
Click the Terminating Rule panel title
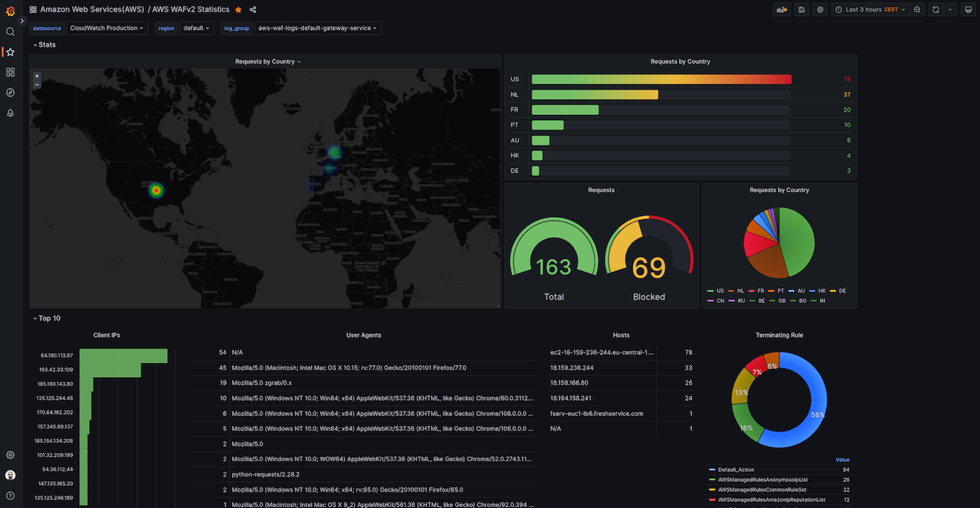pos(779,335)
